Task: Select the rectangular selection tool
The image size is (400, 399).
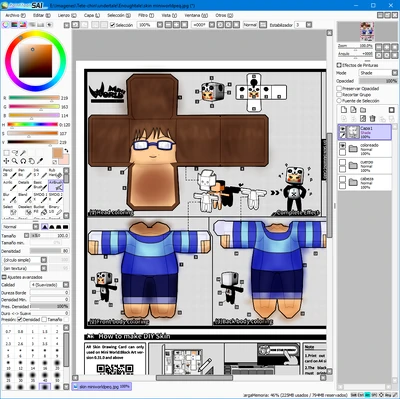Action: [x=6, y=153]
